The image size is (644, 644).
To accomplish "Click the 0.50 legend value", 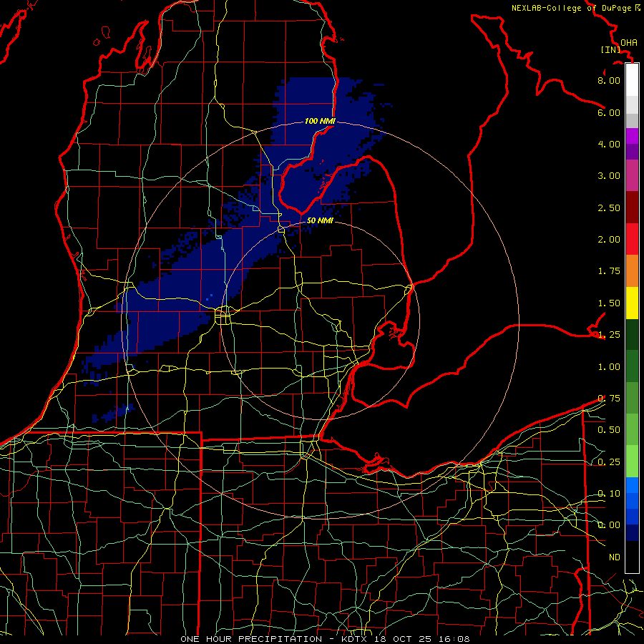I will (609, 430).
